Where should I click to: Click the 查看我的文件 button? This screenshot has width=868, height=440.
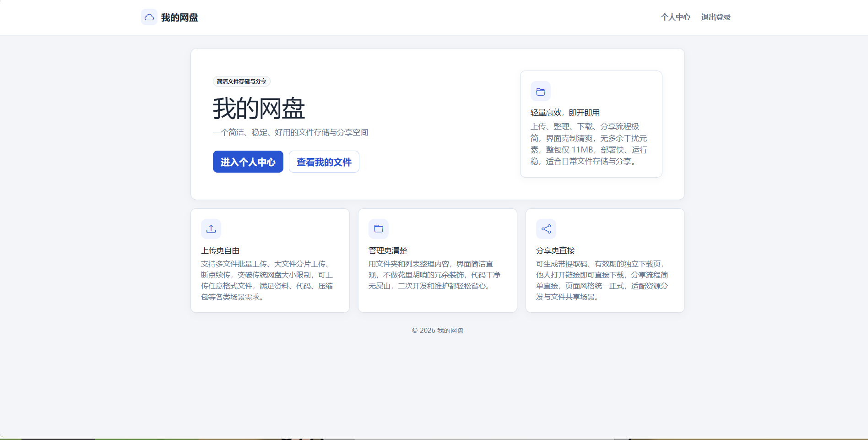pos(324,162)
